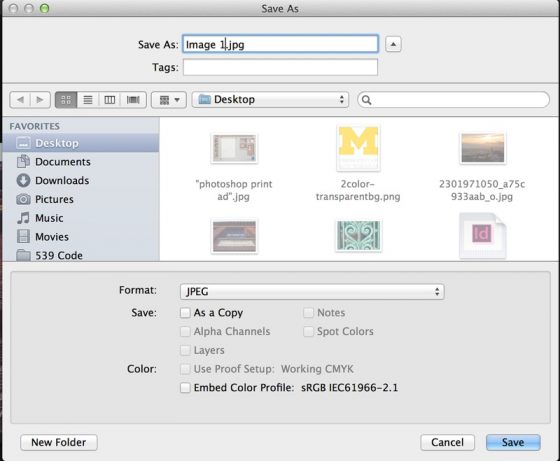Toggle the Spot Colors checkbox
Viewport: 560px width, 461px height.
(308, 332)
